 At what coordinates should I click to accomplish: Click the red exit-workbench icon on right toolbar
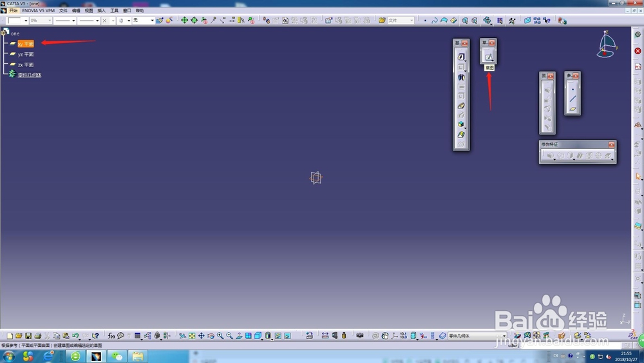(638, 51)
